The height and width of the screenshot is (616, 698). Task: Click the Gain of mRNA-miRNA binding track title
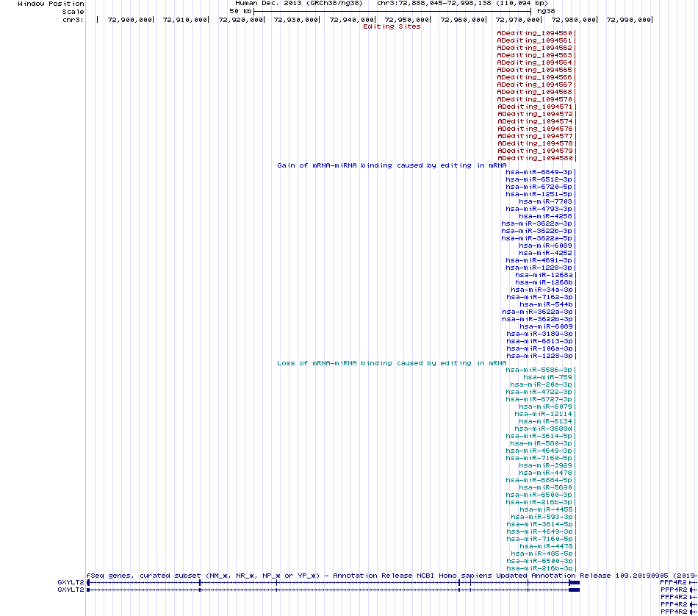pyautogui.click(x=392, y=165)
